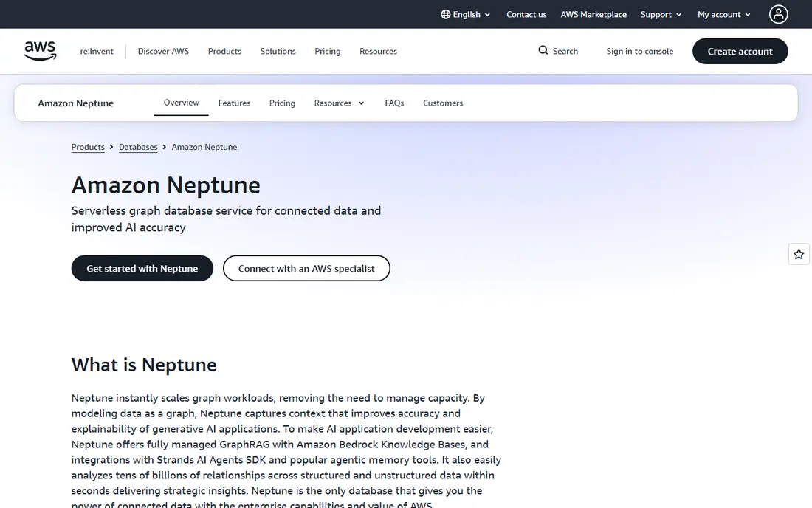Click Sign in to console
This screenshot has height=508, width=812.
[x=639, y=51]
